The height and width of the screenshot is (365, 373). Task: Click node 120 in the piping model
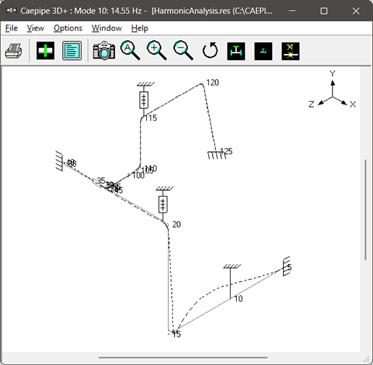[x=213, y=83]
